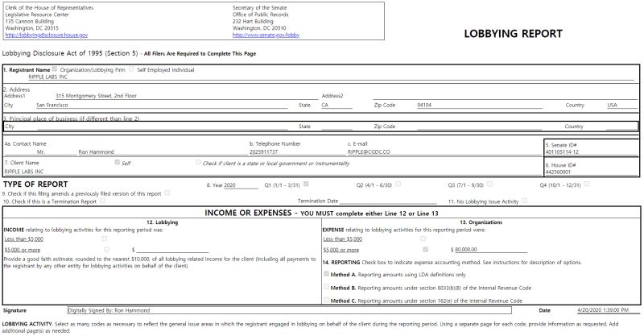Click the principal place of business City field

[163, 127]
